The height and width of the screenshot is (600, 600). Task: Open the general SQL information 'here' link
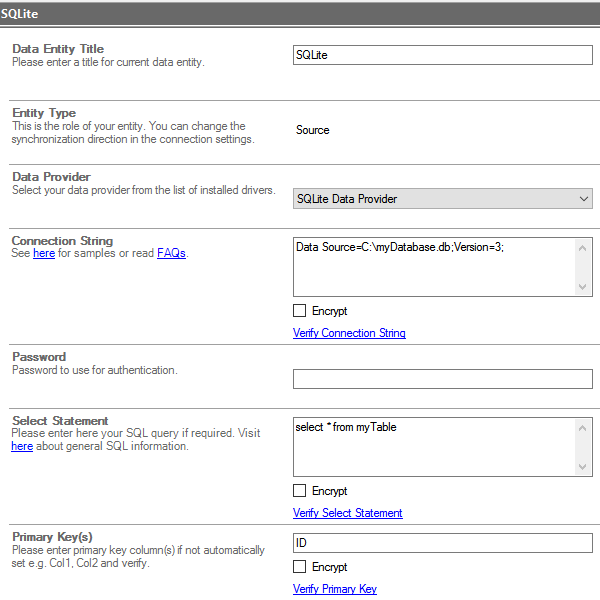pyautogui.click(x=22, y=447)
